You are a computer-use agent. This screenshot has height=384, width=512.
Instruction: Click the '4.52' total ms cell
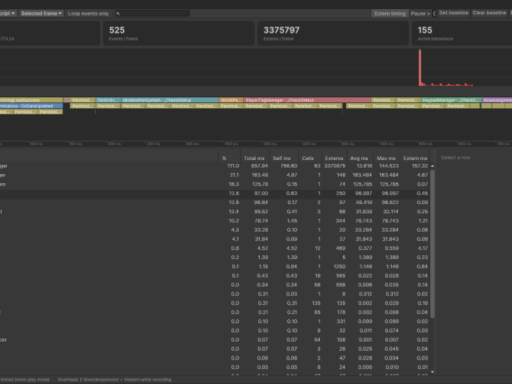tap(262, 248)
